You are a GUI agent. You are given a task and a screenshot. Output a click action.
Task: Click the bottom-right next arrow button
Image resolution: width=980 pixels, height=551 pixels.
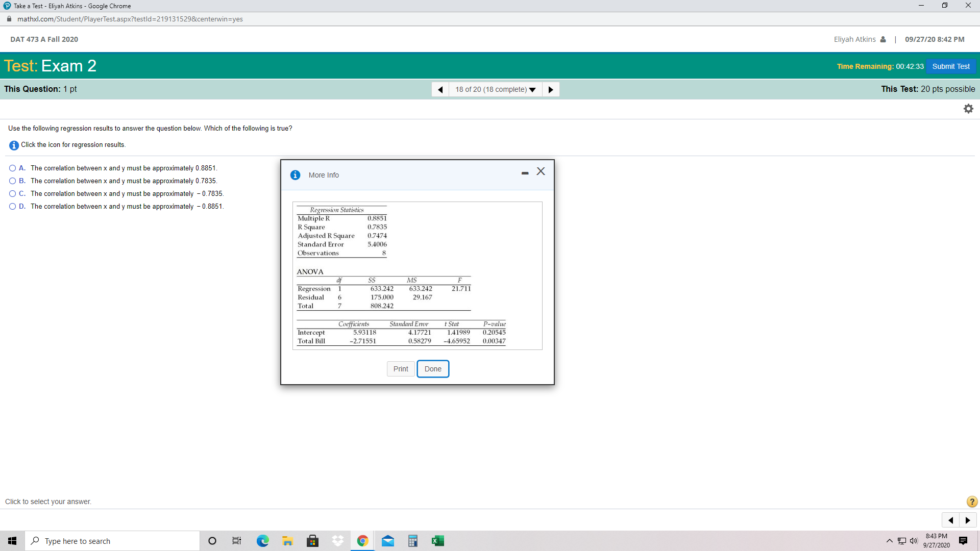pyautogui.click(x=968, y=520)
